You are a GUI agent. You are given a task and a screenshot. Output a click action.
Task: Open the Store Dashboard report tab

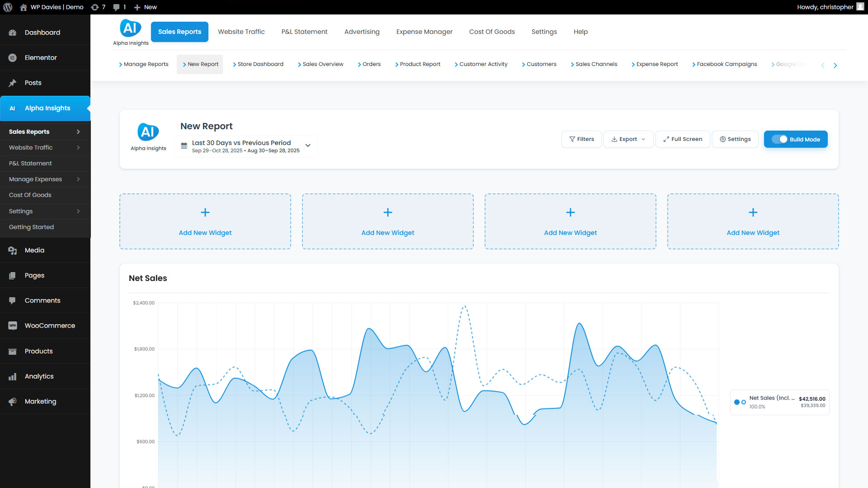point(260,64)
